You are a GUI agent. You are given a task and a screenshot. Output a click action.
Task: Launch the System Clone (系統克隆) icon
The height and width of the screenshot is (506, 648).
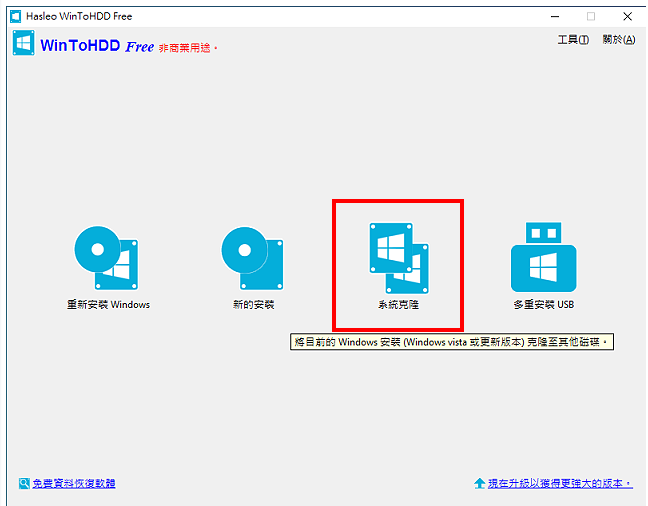point(399,258)
